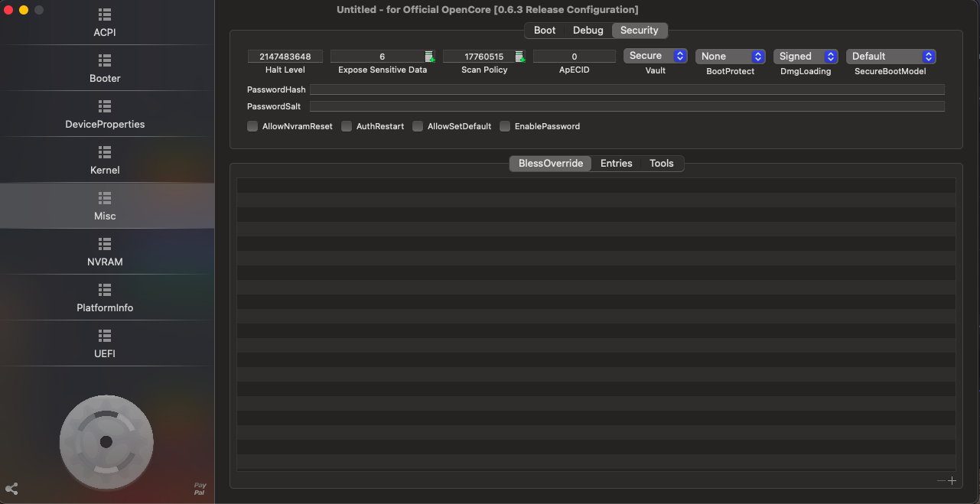Enable the EnablePassword checkbox

point(505,126)
